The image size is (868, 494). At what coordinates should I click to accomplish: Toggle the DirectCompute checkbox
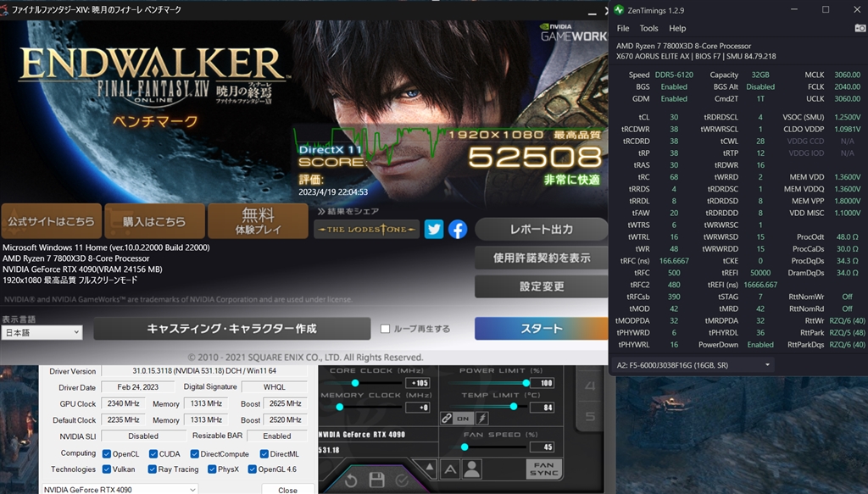coord(194,453)
